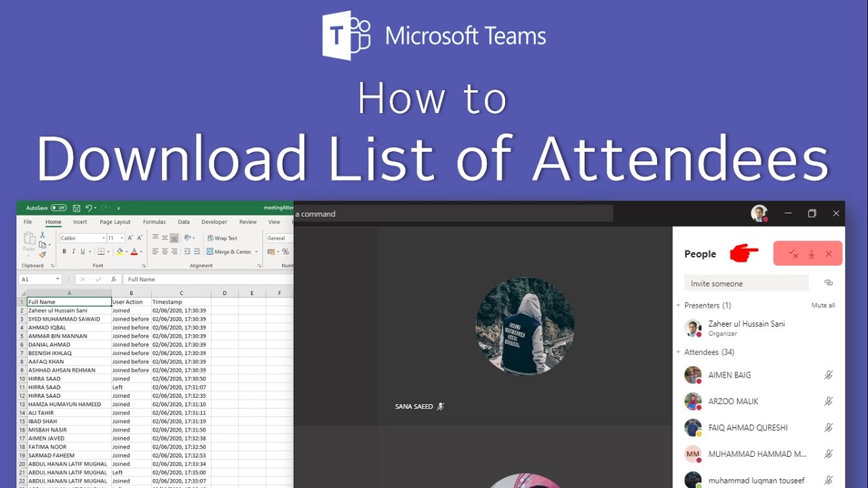This screenshot has height=488, width=868.
Task: Toggle Bold formatting
Action: pyautogui.click(x=64, y=251)
